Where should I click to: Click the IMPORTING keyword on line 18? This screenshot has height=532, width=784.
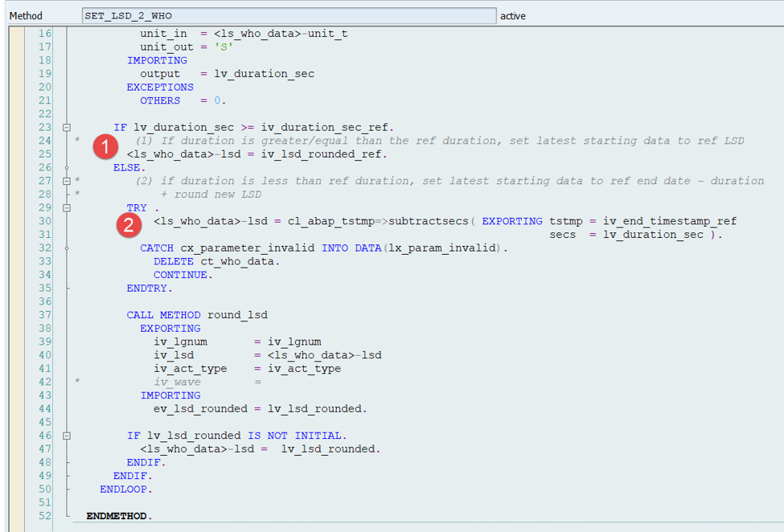[157, 60]
